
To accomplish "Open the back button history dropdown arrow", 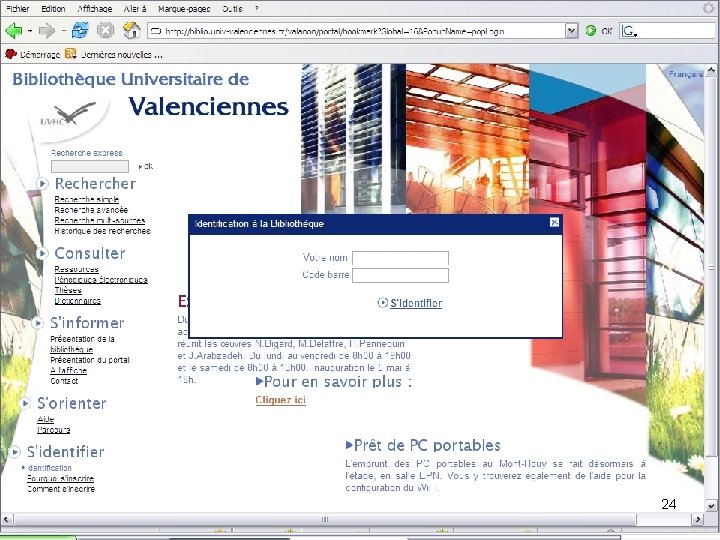I will 30,31.
